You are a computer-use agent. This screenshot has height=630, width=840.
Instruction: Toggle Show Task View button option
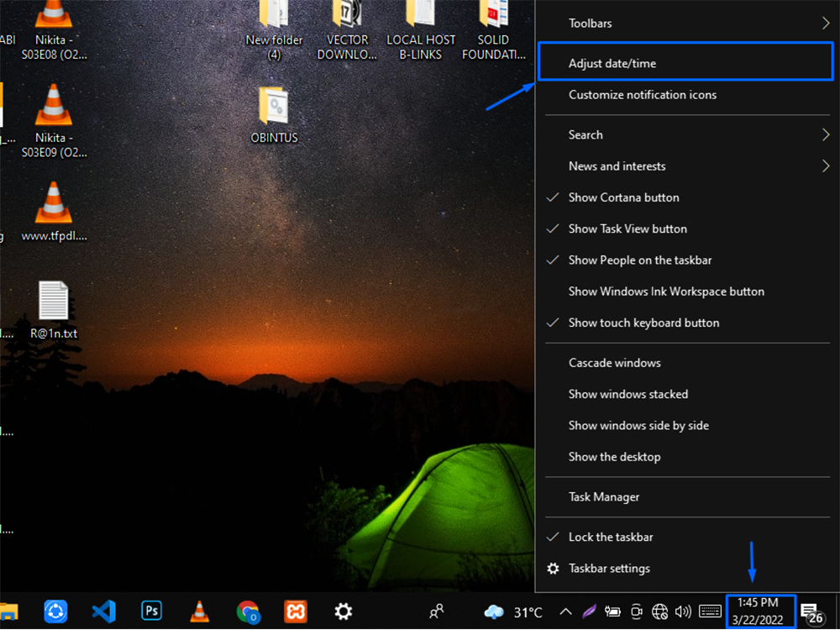point(627,228)
